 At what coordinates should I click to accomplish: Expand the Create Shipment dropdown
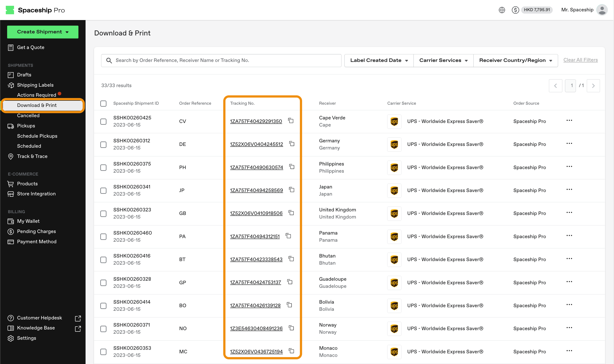43,32
